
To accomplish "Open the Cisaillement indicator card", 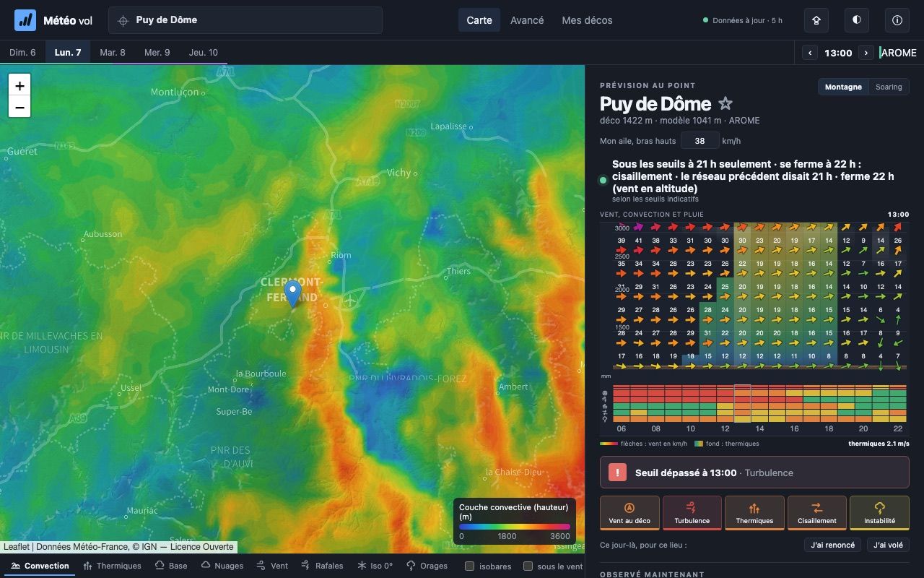I will click(817, 513).
